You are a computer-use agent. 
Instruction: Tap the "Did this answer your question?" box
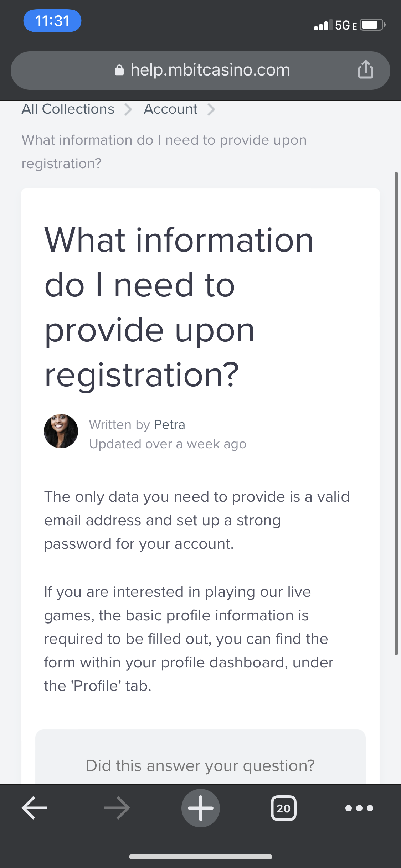coord(200,765)
